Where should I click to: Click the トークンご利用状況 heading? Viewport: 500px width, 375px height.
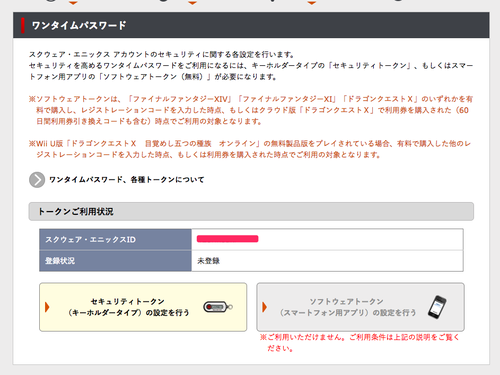pyautogui.click(x=251, y=211)
